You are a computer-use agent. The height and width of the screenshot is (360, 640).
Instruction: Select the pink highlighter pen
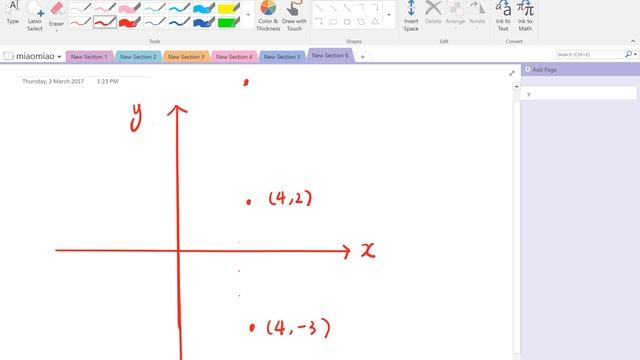click(x=129, y=7)
